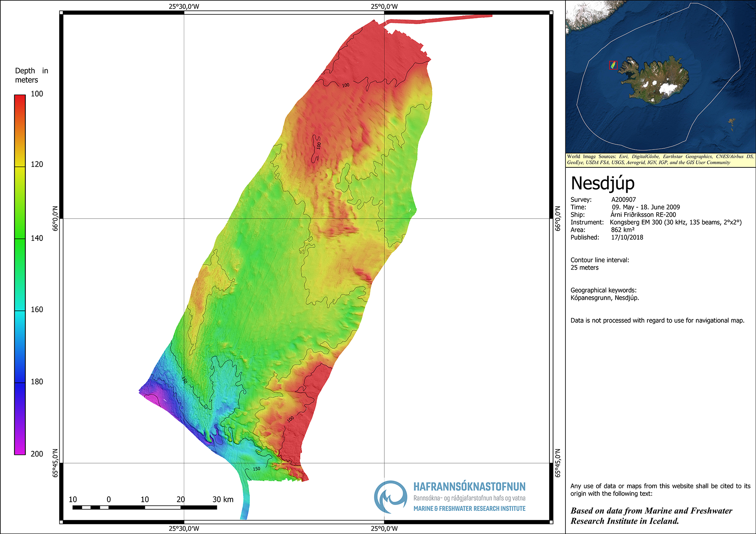Click the HAFRANNSÓKNASTOFNUN institute name
This screenshot has height=534, width=756.
469,487
